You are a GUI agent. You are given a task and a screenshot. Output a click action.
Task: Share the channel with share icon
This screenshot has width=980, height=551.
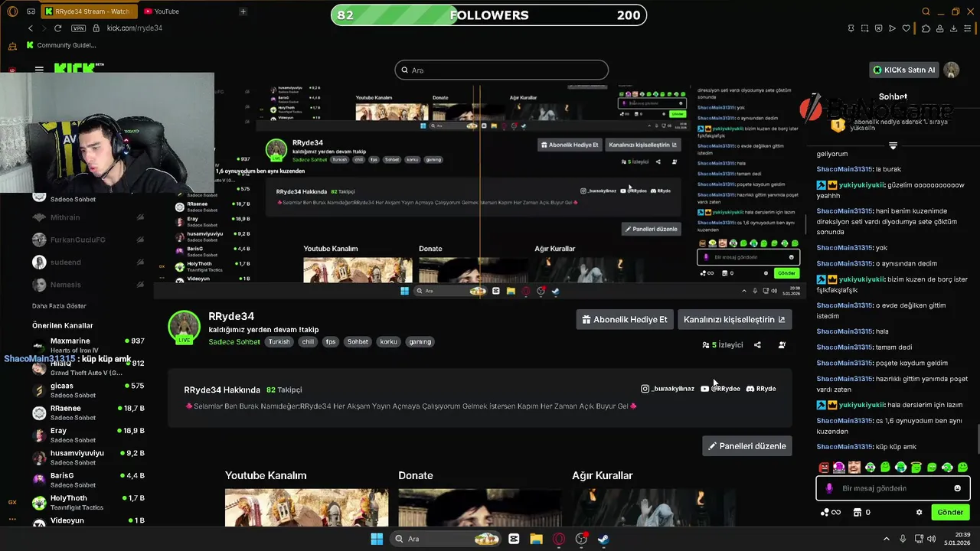(x=757, y=345)
